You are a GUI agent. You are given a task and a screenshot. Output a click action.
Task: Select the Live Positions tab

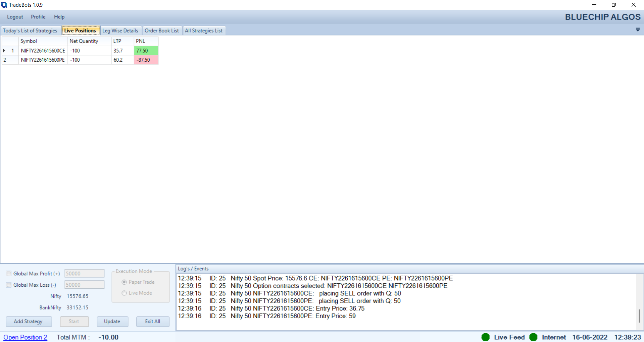coord(80,31)
